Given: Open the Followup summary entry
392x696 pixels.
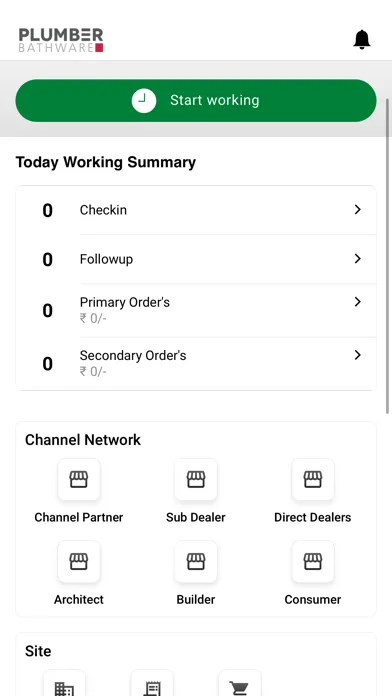Looking at the screenshot, I should (196, 259).
